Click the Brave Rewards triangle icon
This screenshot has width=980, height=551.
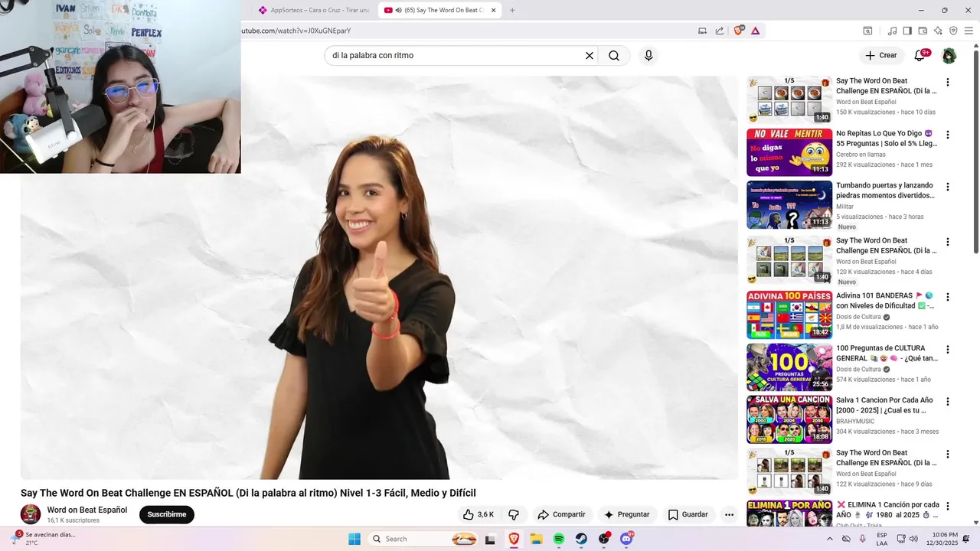click(x=756, y=31)
